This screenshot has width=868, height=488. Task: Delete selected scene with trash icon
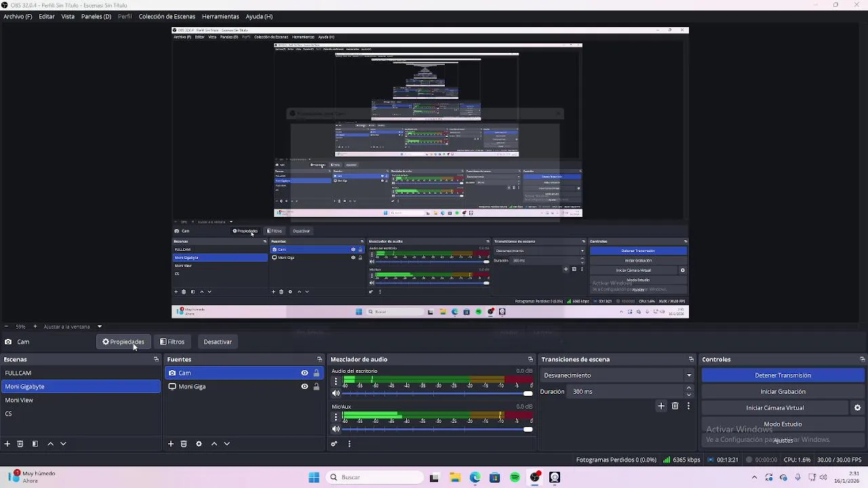point(20,444)
